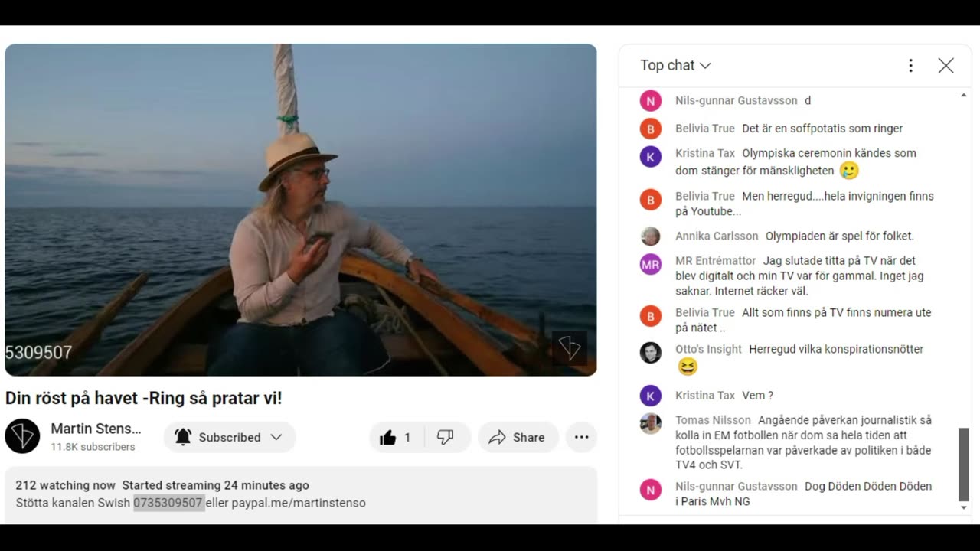Click Tomas Nilsson username in chat
980x551 pixels.
713,420
